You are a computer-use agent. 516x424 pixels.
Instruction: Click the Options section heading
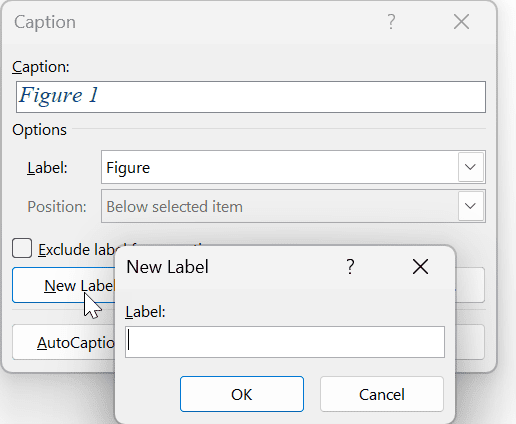[39, 130]
